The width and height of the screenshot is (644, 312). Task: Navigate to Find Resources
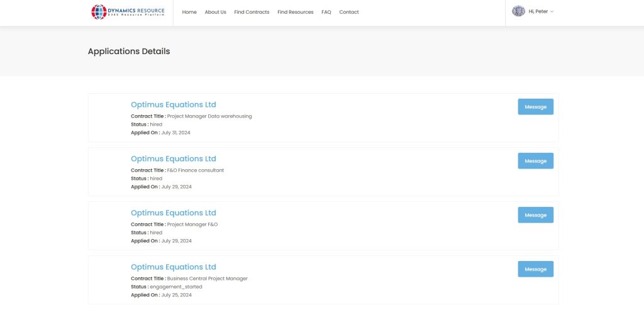(295, 12)
